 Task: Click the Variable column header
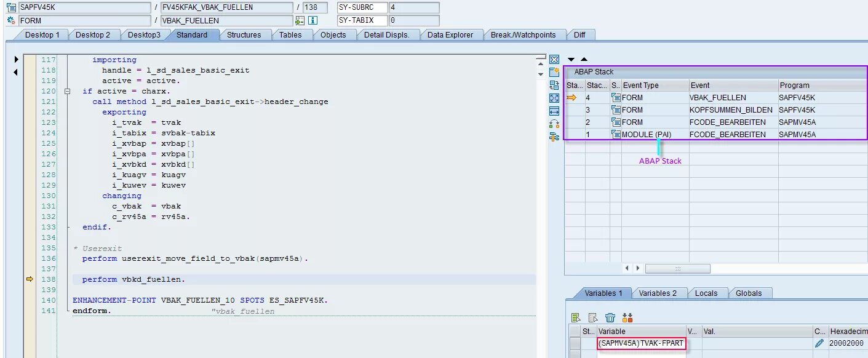click(x=641, y=331)
